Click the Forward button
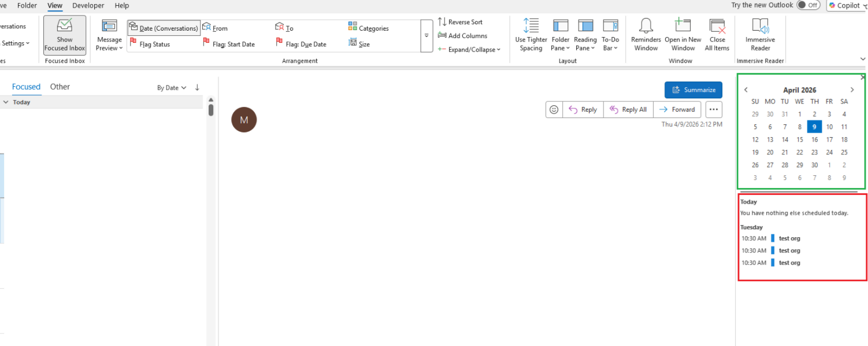This screenshot has width=868, height=346. 677,109
